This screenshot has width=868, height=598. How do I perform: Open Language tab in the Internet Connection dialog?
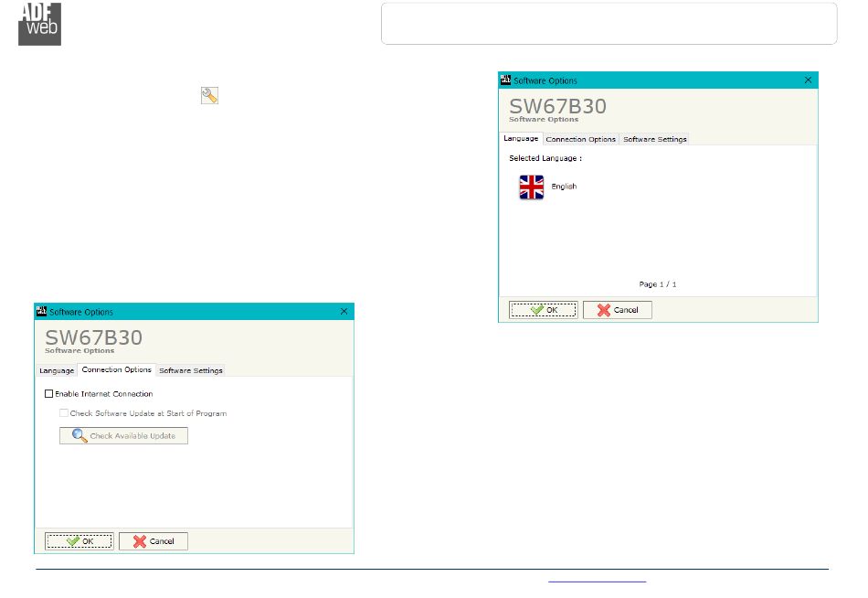coord(57,370)
